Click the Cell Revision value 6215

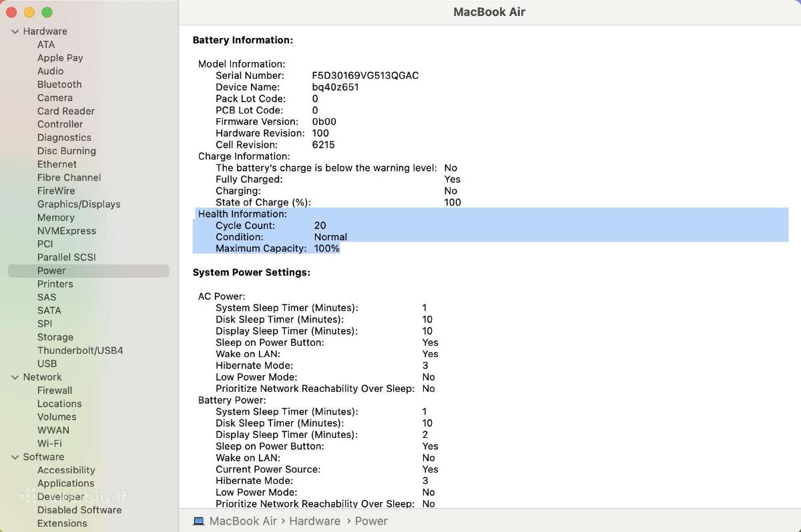point(323,145)
